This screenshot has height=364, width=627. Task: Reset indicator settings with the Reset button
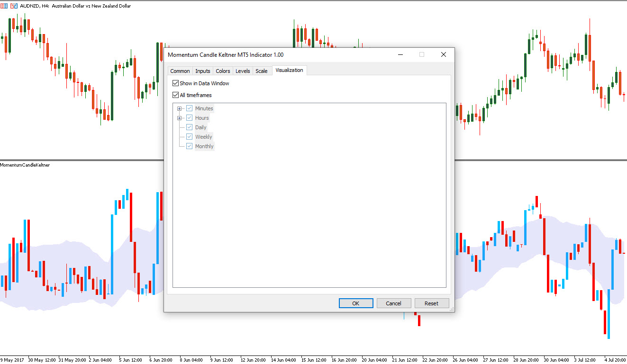coord(431,303)
